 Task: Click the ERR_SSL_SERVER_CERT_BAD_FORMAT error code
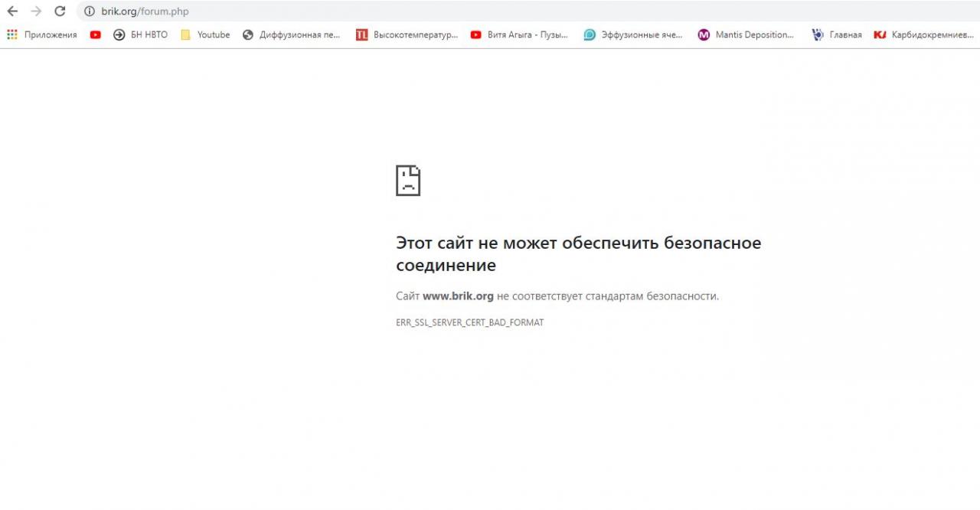[469, 322]
